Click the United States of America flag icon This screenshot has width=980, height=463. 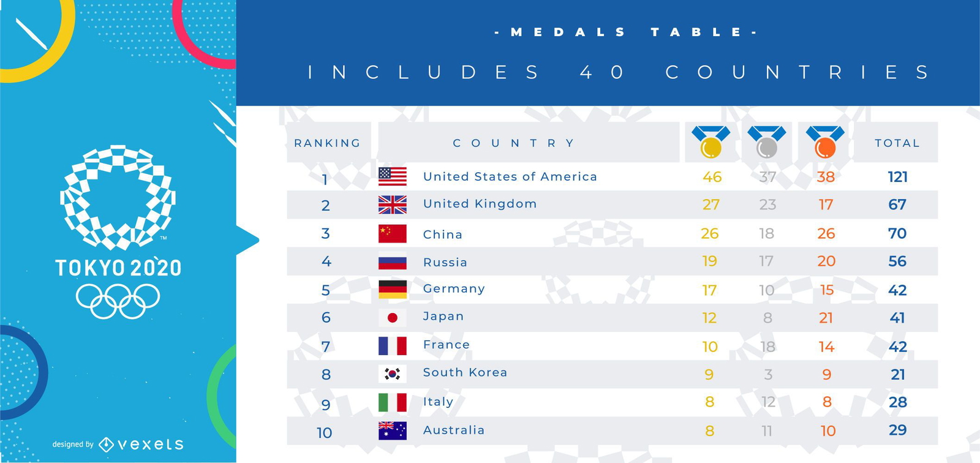point(392,176)
